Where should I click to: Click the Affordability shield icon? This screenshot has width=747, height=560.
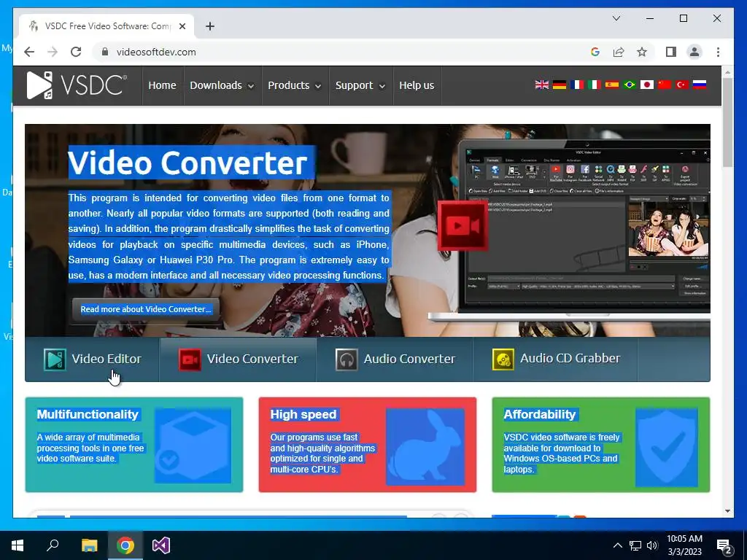click(667, 447)
